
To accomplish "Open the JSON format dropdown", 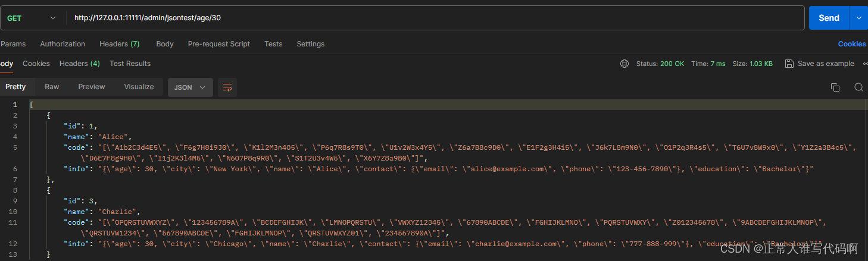I will pyautogui.click(x=190, y=87).
